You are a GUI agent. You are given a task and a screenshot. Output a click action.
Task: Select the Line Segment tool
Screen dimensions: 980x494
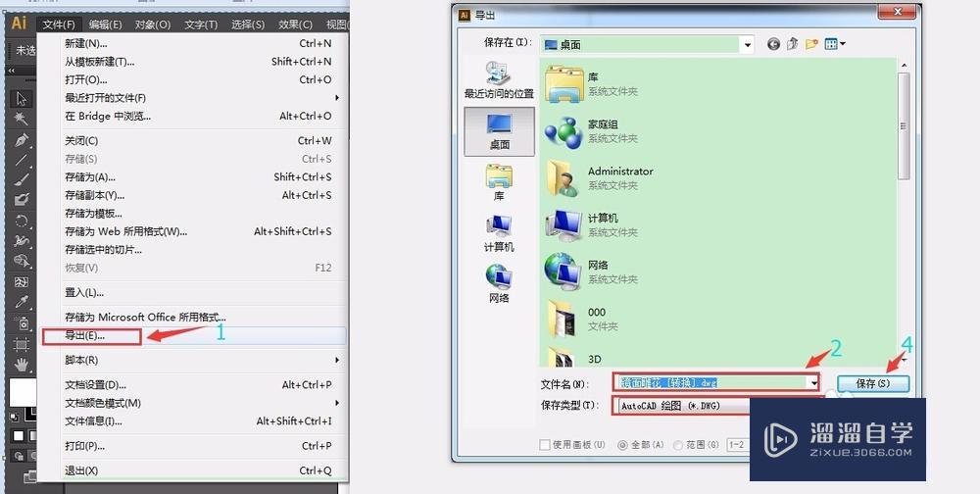click(22, 160)
